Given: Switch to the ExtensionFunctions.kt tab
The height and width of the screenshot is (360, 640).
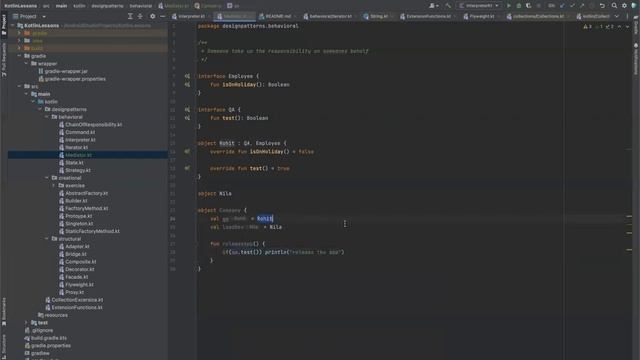Looking at the screenshot, I should click(427, 16).
